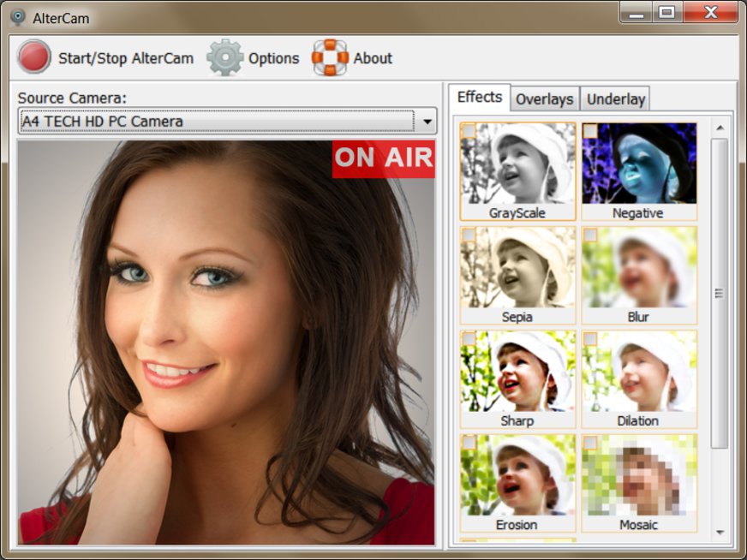Click the red Start/Stop AlterCam record icon
The width and height of the screenshot is (747, 560).
click(34, 57)
